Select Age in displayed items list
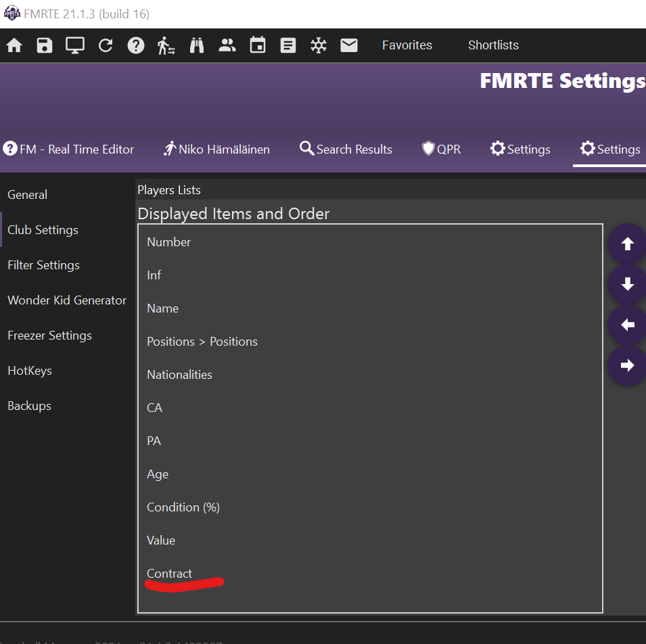 (371, 474)
